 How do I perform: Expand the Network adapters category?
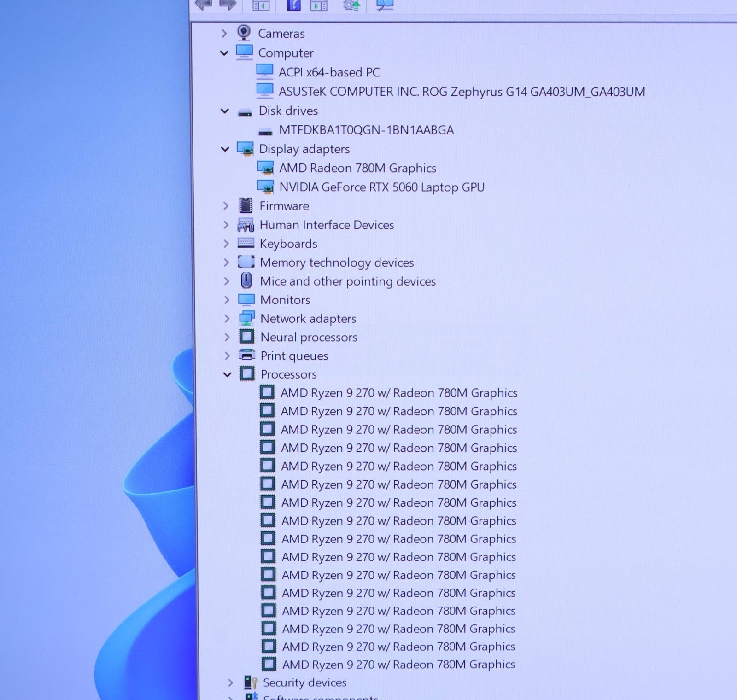(227, 319)
